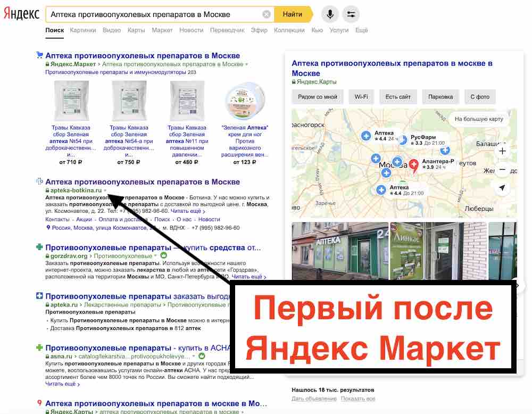532x414 pixels.
Task: Open the Кью tab
Action: pyautogui.click(x=317, y=30)
